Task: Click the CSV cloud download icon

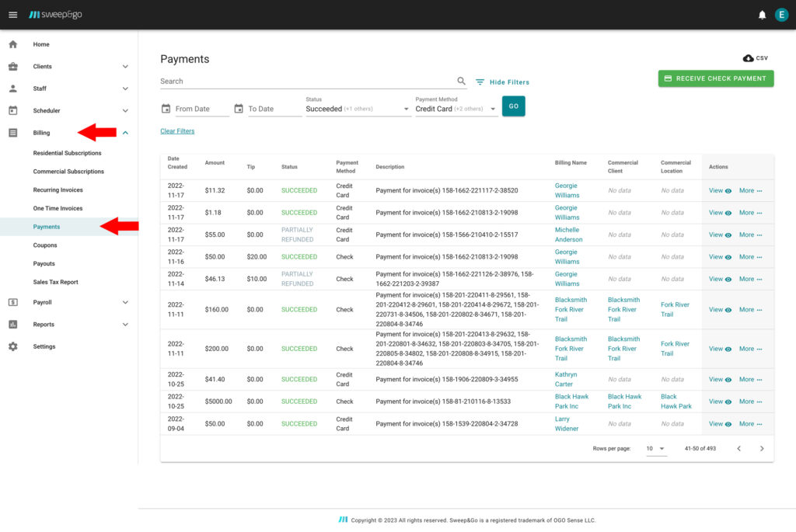Action: (x=749, y=58)
